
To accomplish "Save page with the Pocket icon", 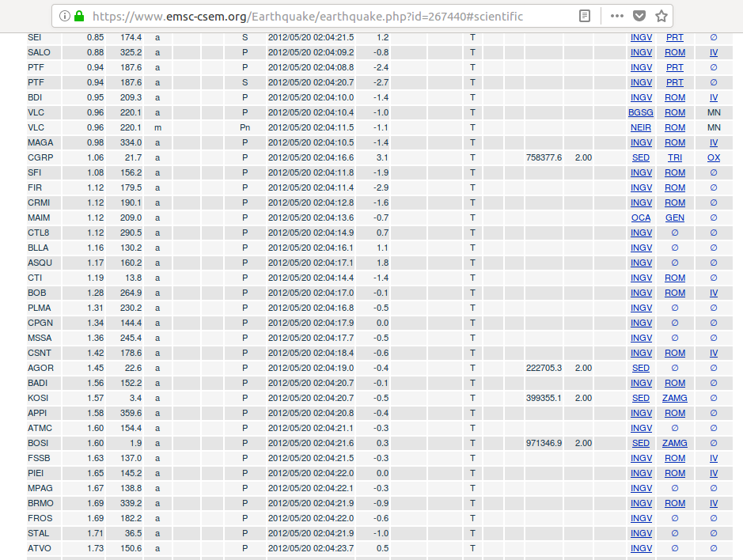I will [x=639, y=16].
